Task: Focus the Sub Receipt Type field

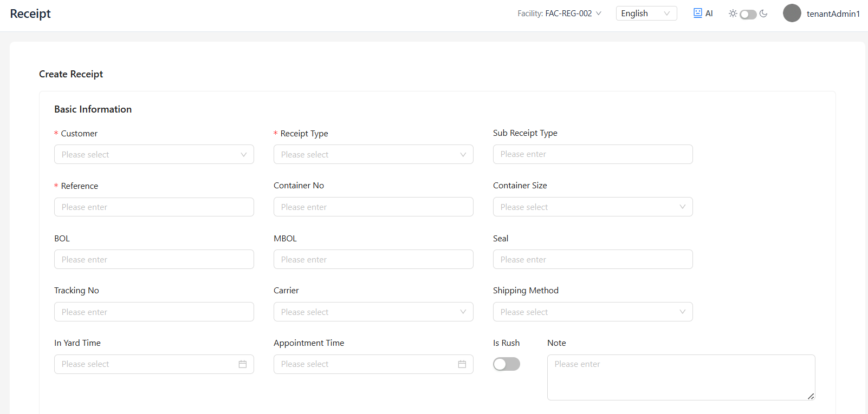Action: (x=593, y=154)
